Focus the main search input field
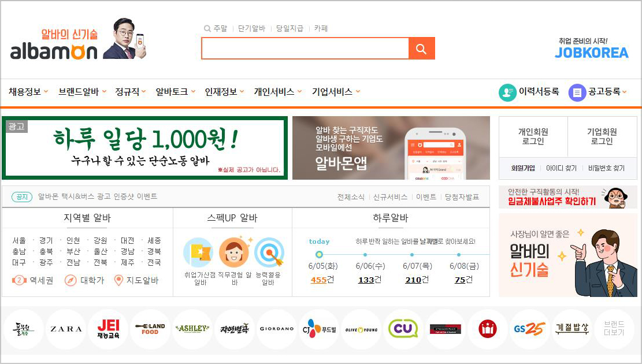Image resolution: width=642 pixels, height=364 pixels. tap(305, 49)
